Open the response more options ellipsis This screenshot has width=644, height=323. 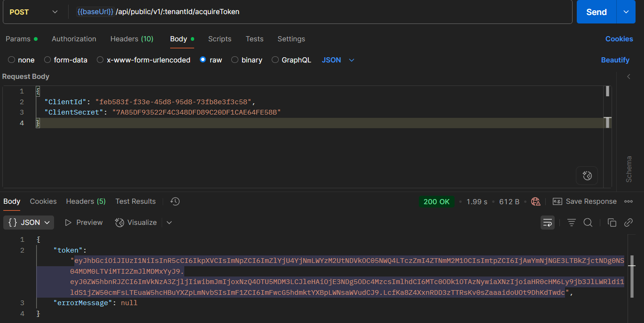628,201
